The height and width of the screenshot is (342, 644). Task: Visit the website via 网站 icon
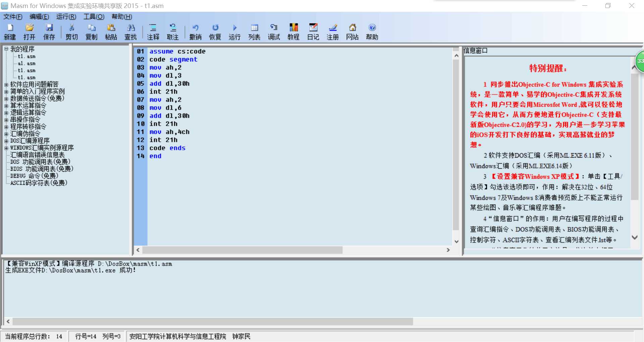353,32
